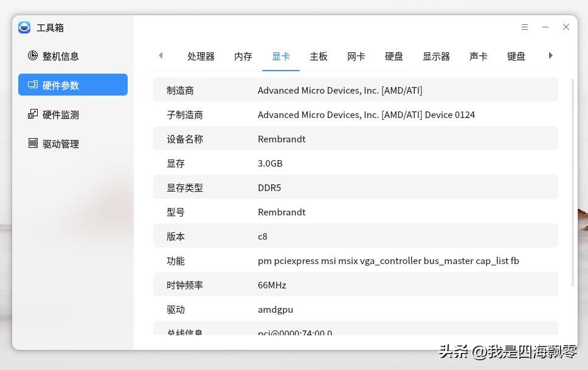The image size is (588, 370).
Task: Open the 声卡 tab
Action: coord(479,56)
